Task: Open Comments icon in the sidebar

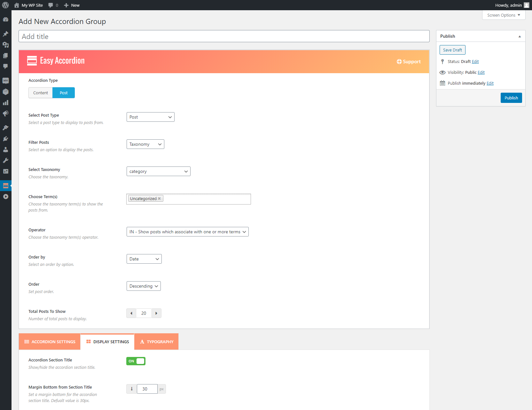Action: (x=5, y=66)
